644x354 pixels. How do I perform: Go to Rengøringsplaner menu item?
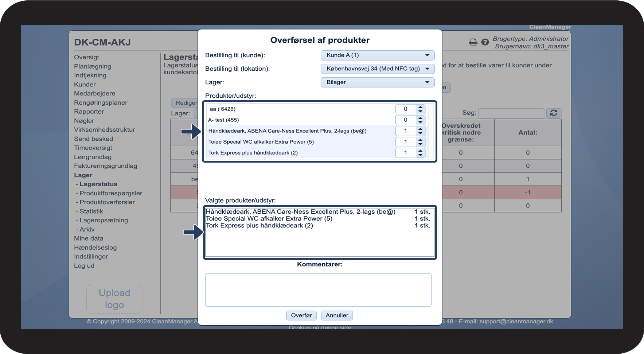(x=101, y=102)
